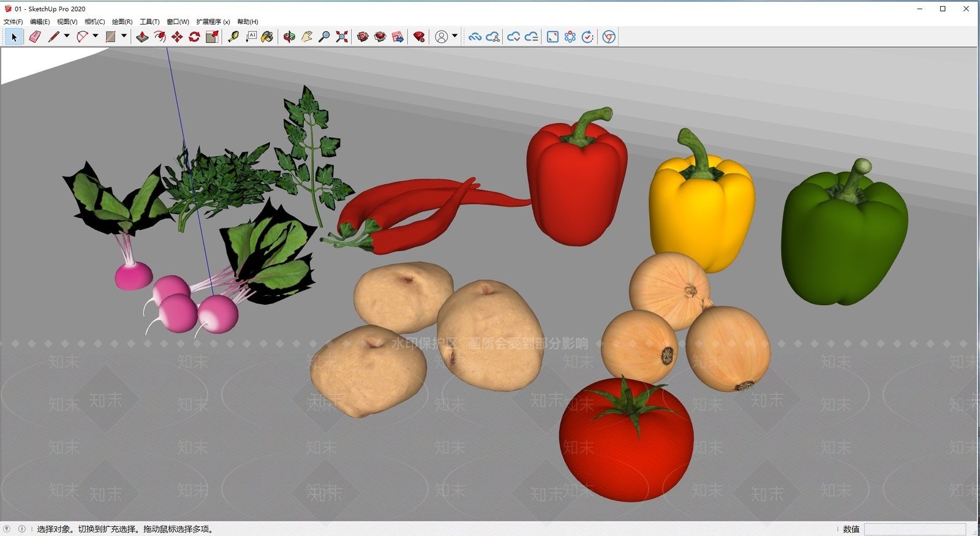Image resolution: width=980 pixels, height=536 pixels.
Task: Select the arrow Select tool
Action: click(14, 37)
